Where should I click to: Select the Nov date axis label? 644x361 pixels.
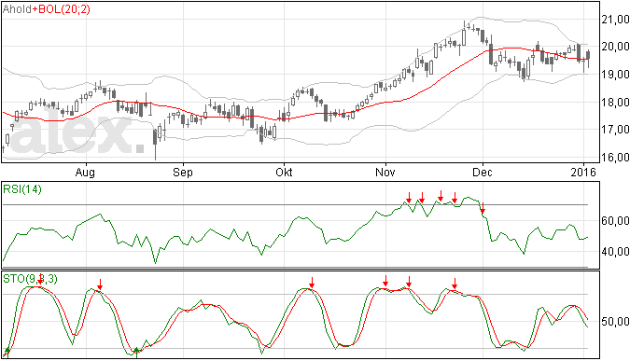tap(385, 172)
